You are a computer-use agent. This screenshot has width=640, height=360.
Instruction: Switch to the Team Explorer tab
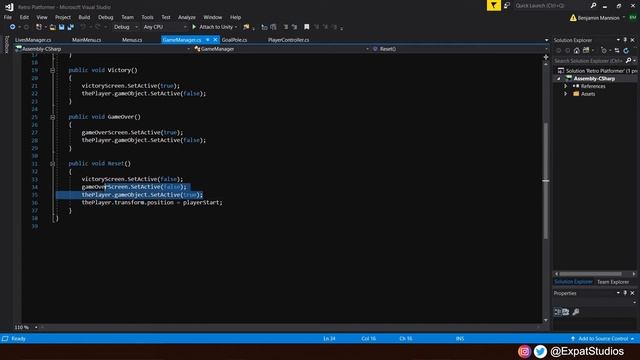pyautogui.click(x=613, y=282)
